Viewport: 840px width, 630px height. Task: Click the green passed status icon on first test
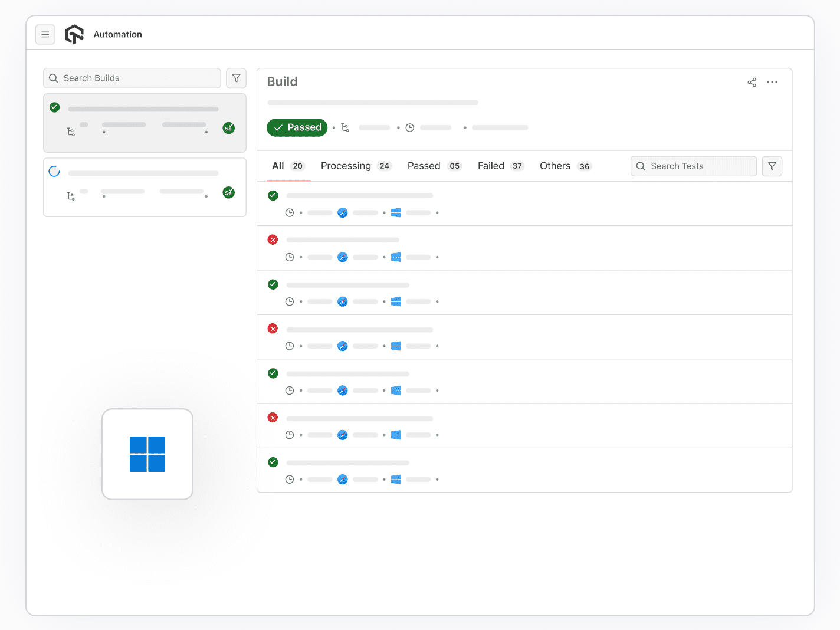tap(273, 195)
